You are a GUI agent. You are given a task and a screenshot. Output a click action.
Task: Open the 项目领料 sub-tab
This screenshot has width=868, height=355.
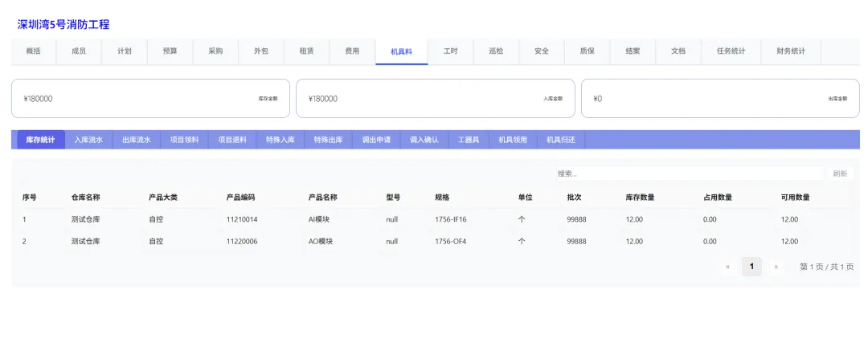point(184,140)
